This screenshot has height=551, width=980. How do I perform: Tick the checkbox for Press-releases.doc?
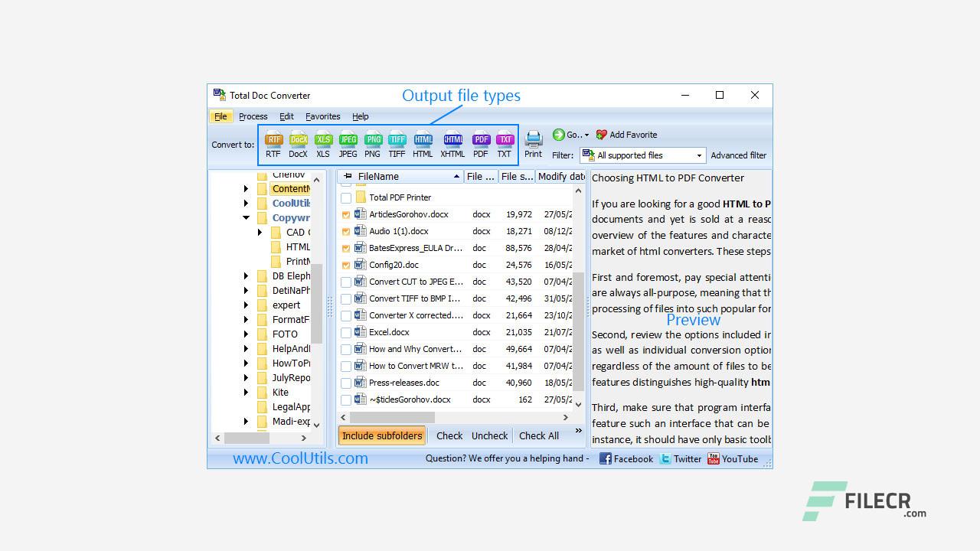(x=345, y=383)
